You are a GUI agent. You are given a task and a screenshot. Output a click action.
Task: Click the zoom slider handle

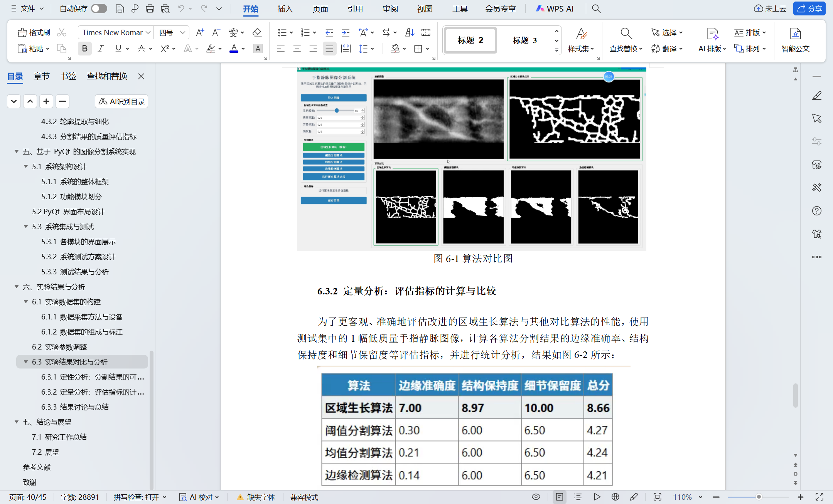pyautogui.click(x=759, y=497)
